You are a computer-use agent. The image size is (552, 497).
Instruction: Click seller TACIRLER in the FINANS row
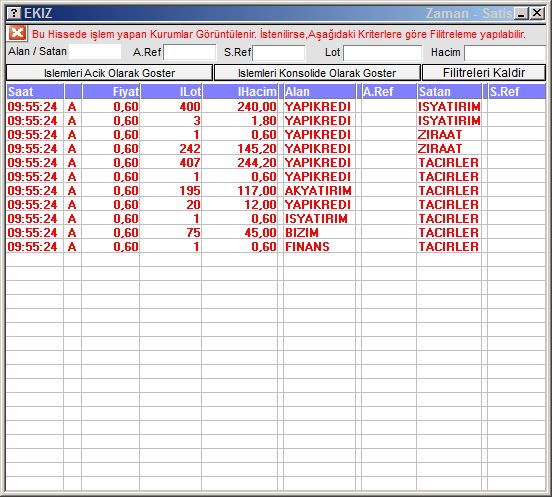coord(448,247)
